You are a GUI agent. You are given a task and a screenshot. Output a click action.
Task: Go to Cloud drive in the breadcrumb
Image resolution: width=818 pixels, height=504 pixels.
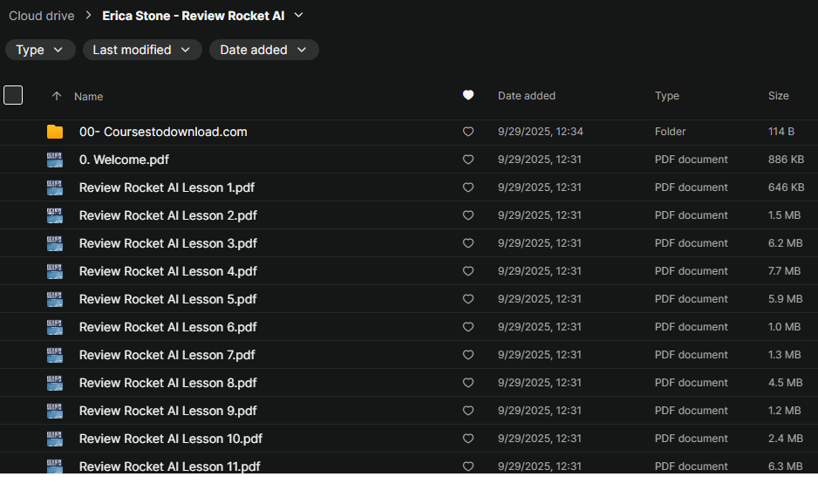[x=42, y=16]
